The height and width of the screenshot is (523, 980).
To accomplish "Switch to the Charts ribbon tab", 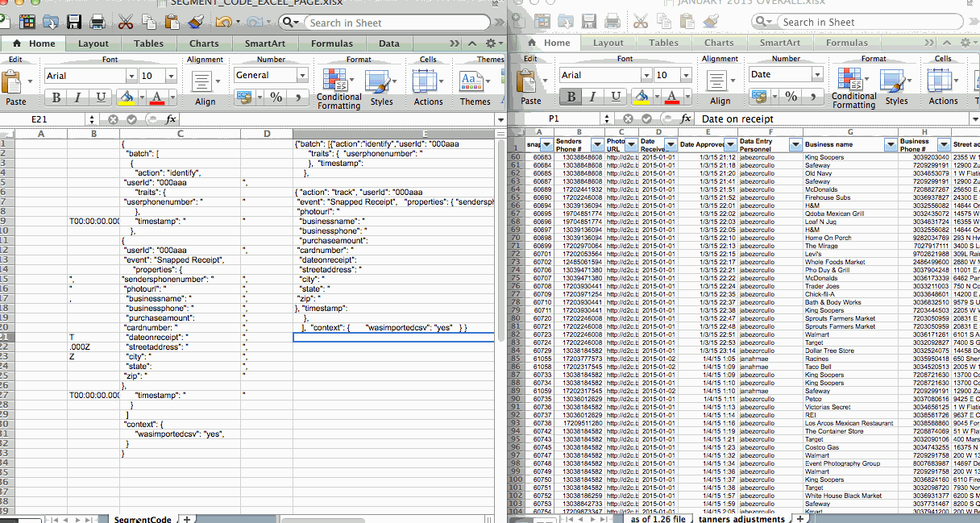I will [x=203, y=44].
